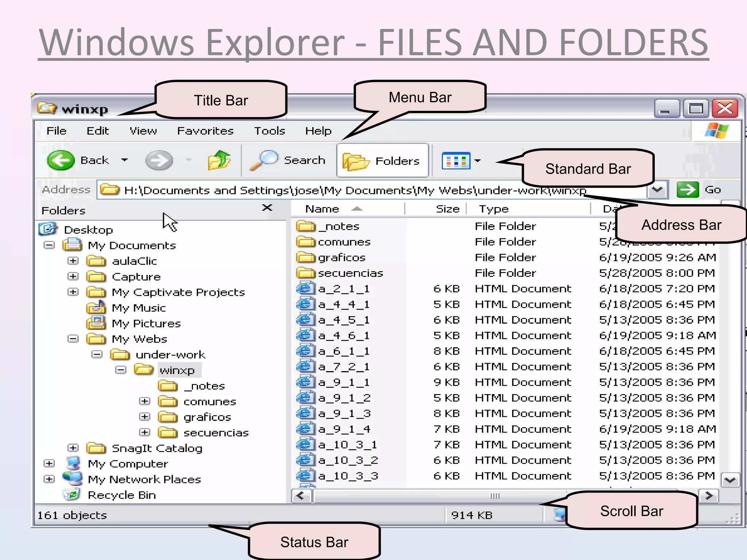
Task: Select the a_9_1_2 file name
Action: click(x=344, y=398)
